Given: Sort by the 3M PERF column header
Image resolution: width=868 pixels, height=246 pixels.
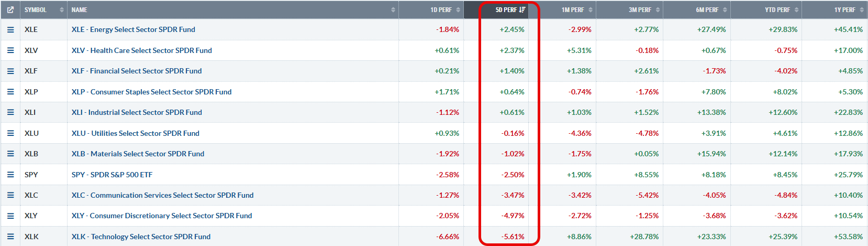Looking at the screenshot, I should [629, 9].
